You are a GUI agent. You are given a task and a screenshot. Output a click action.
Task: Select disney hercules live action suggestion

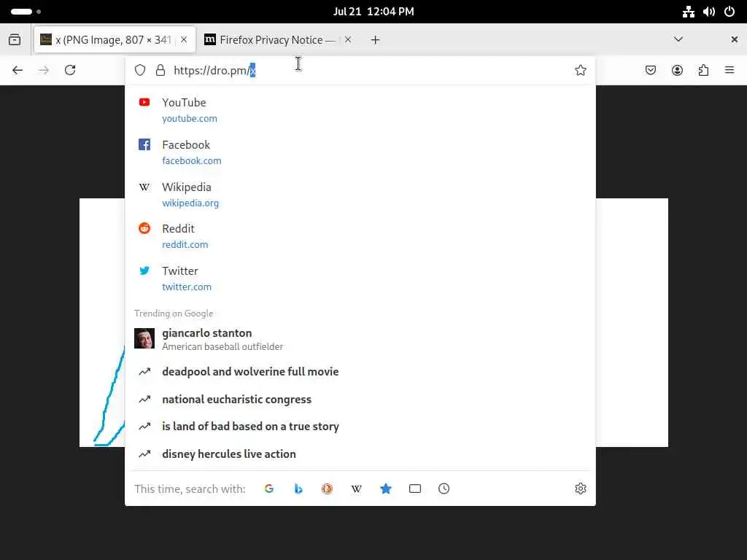360,454
